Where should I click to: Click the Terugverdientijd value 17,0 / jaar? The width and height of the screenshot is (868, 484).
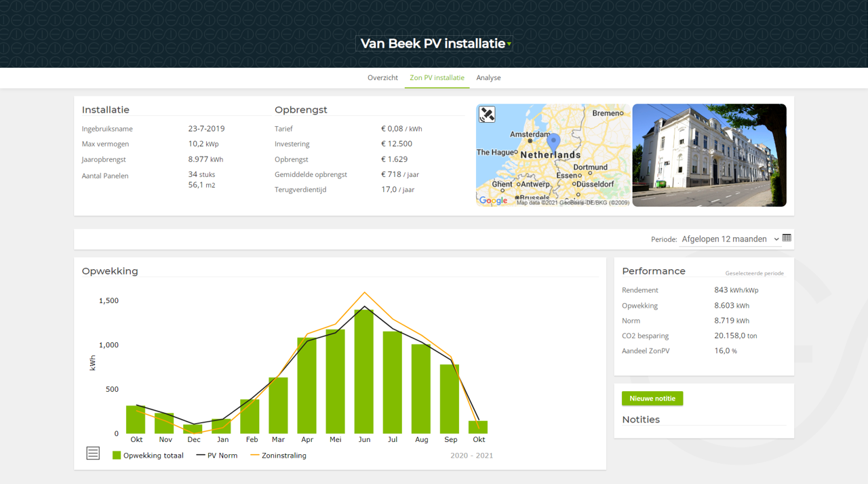[398, 190]
